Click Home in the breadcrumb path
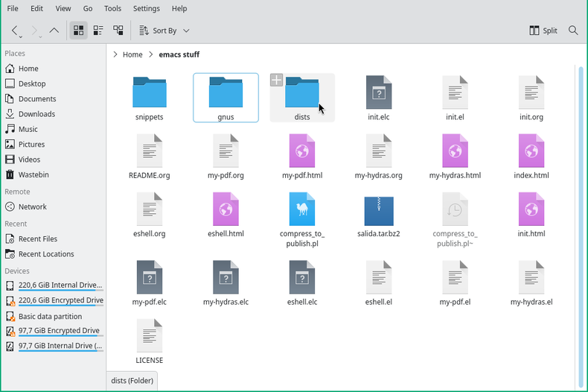This screenshot has width=588, height=392. [x=132, y=54]
